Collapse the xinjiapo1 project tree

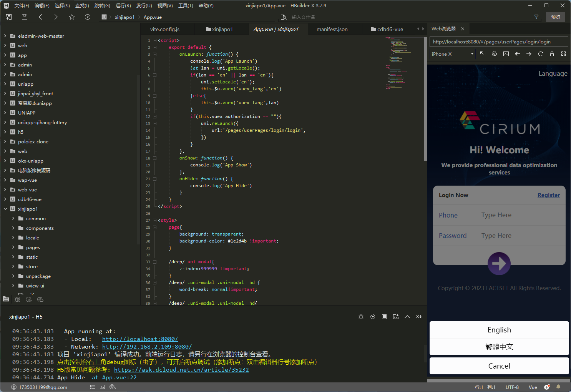click(5, 209)
